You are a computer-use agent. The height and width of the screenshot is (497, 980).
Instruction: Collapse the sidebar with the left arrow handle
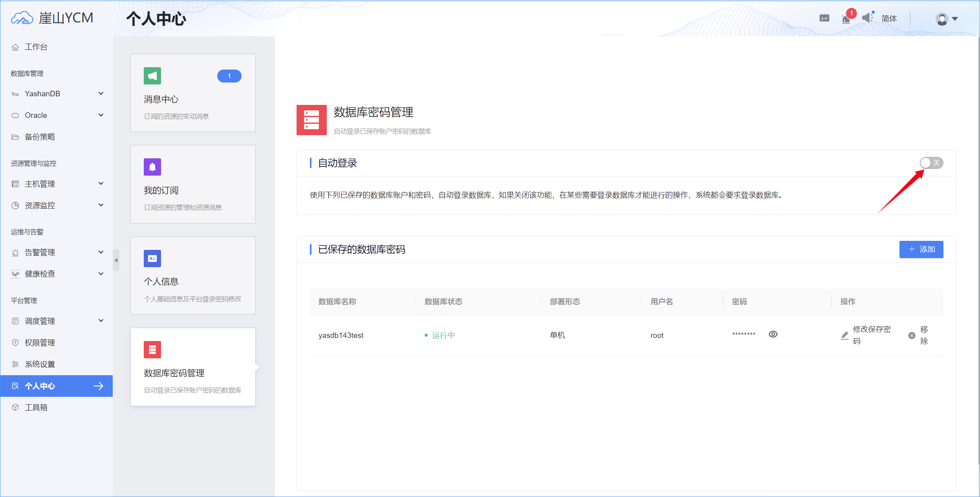tap(116, 260)
